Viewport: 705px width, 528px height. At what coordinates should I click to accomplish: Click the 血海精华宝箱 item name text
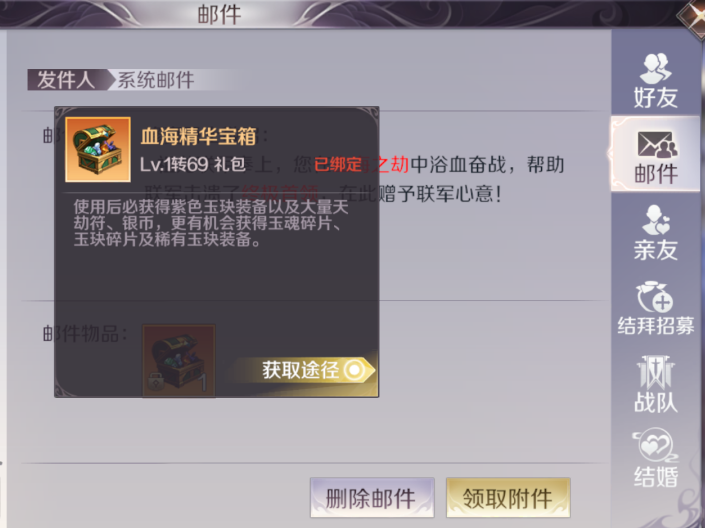pyautogui.click(x=198, y=136)
